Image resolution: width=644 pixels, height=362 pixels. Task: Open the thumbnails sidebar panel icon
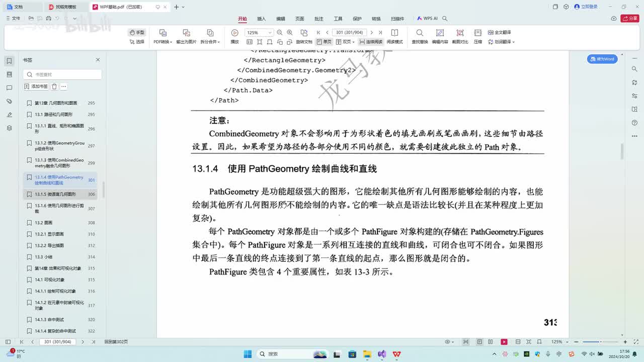(9, 74)
